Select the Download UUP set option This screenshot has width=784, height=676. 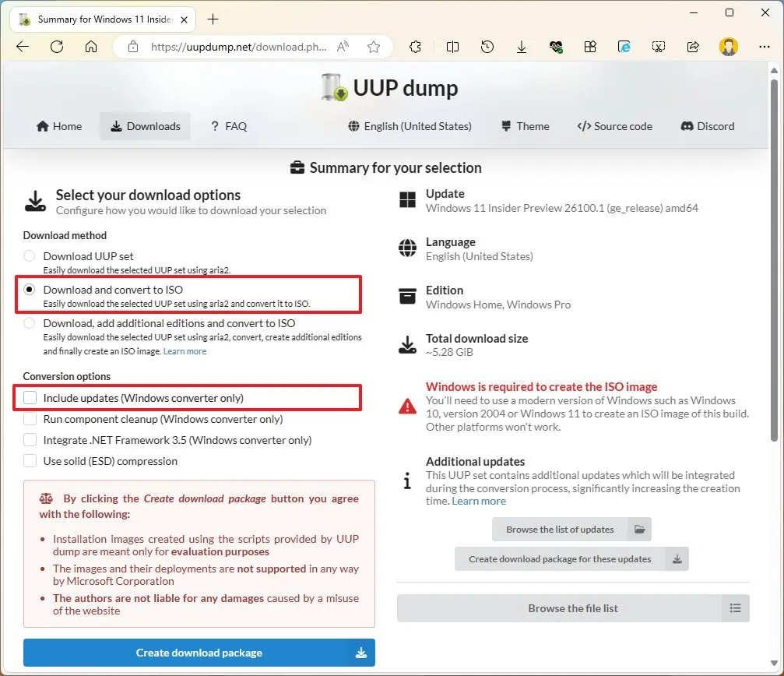tap(29, 255)
